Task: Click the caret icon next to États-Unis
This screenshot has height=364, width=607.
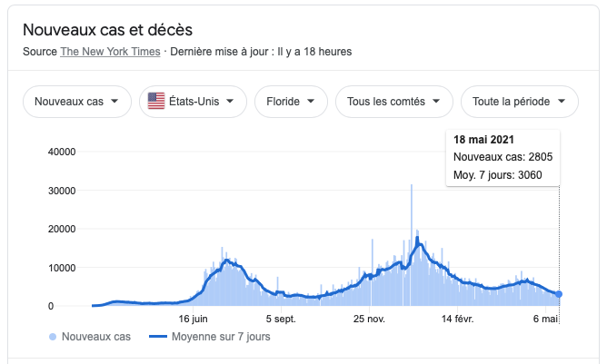Action: [230, 101]
